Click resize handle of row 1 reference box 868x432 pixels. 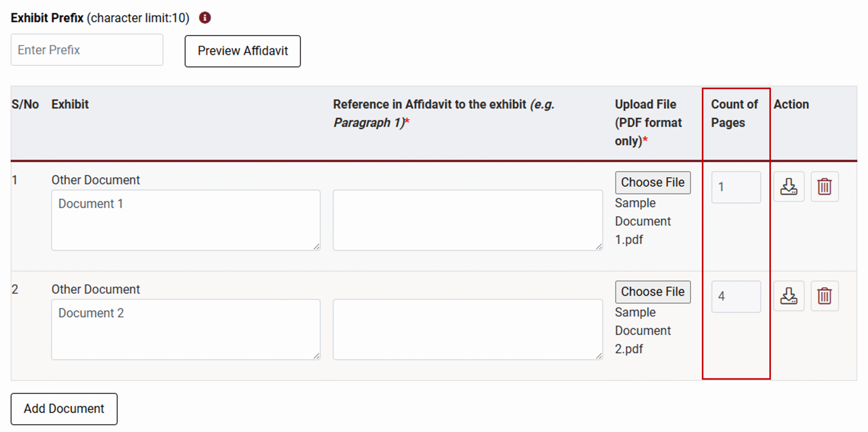pyautogui.click(x=599, y=247)
